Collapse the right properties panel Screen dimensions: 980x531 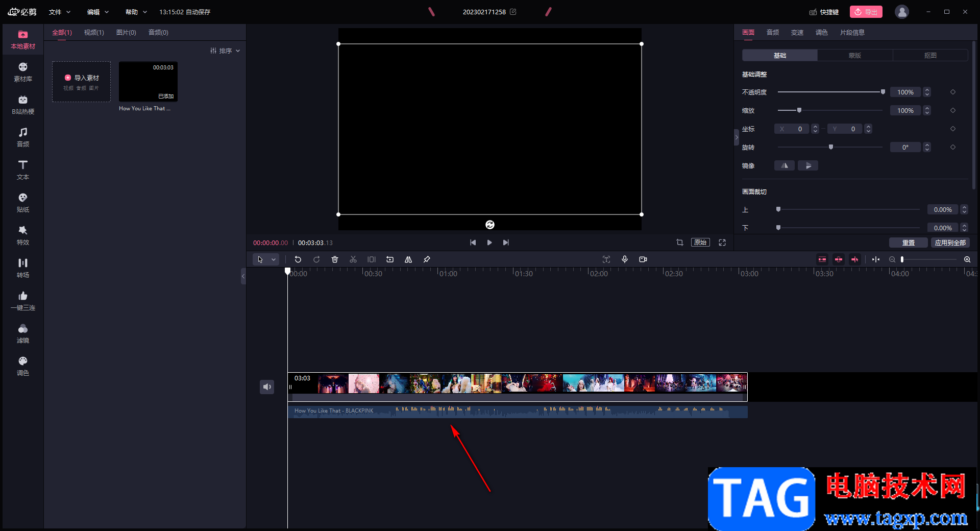pyautogui.click(x=737, y=137)
